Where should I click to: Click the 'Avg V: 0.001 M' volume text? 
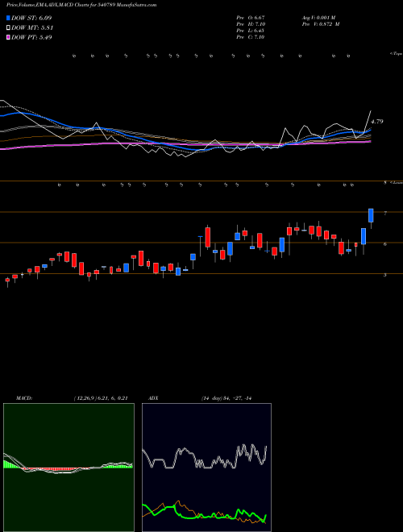[x=318, y=18]
